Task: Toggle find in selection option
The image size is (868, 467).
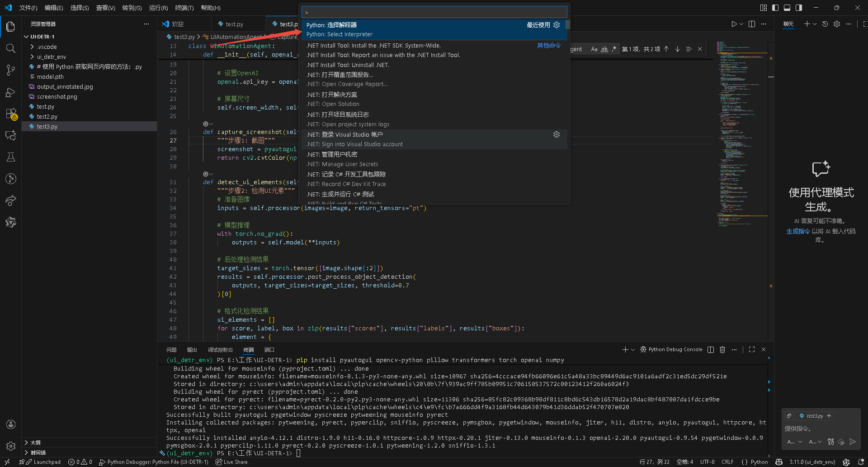Action: [689, 49]
